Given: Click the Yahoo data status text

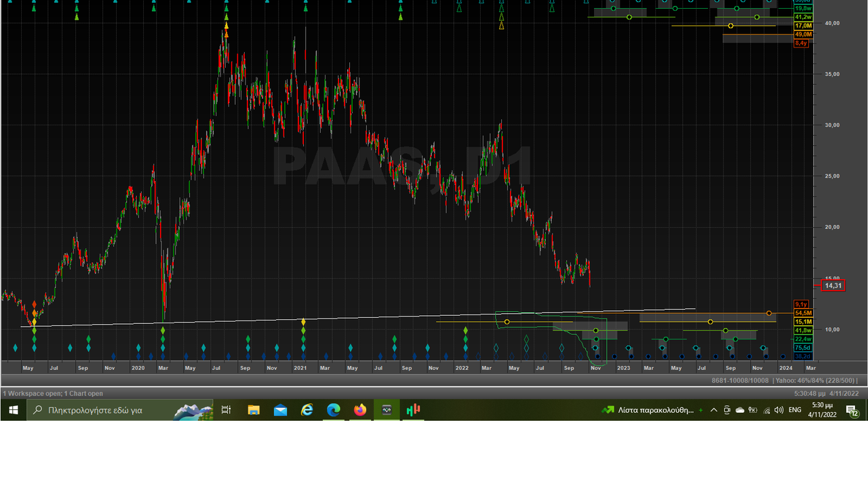Looking at the screenshot, I should pos(816,381).
